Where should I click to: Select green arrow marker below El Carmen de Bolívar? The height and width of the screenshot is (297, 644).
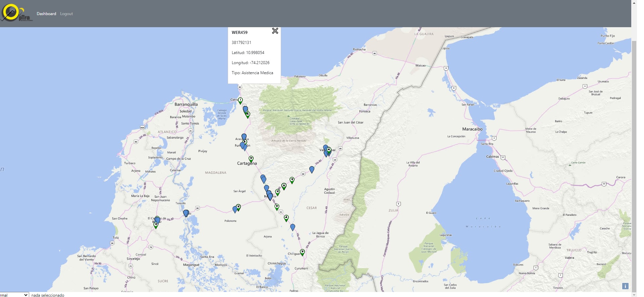[156, 226]
